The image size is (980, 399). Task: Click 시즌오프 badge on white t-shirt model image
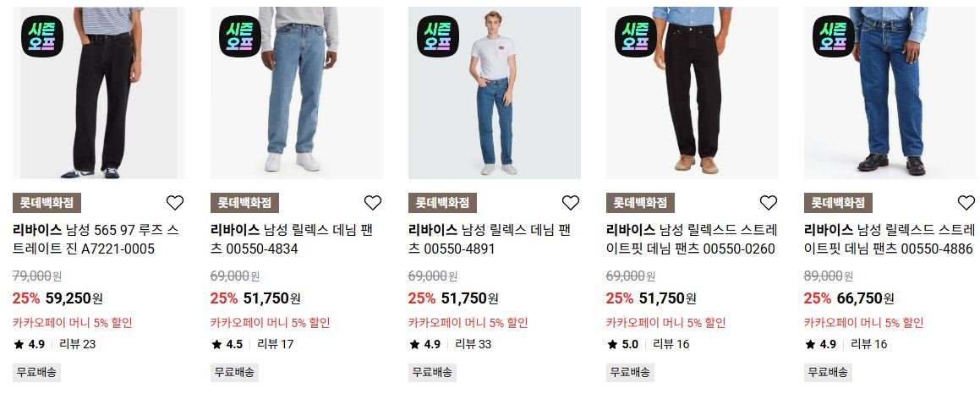(x=438, y=36)
